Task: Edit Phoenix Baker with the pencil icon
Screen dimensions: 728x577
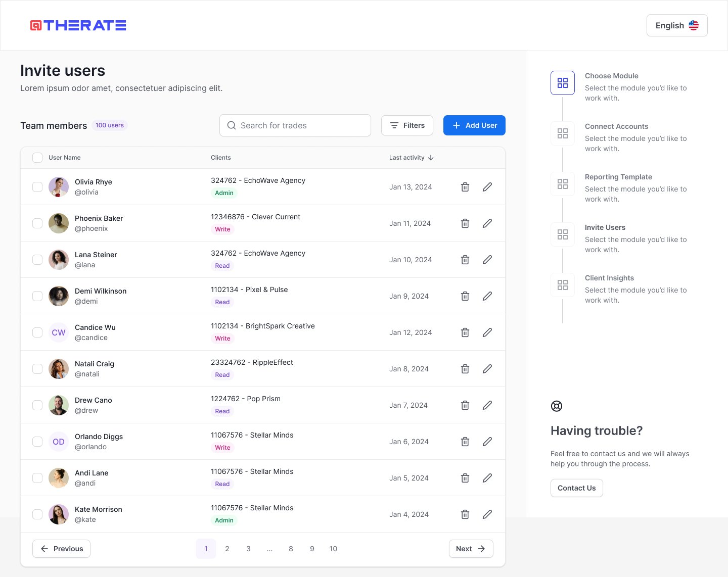Action: (x=487, y=223)
